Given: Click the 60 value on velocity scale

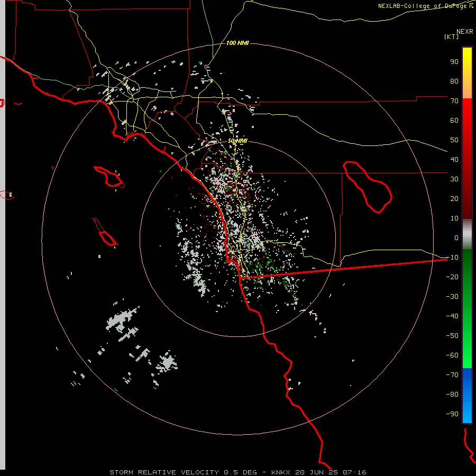Looking at the screenshot, I should [454, 121].
